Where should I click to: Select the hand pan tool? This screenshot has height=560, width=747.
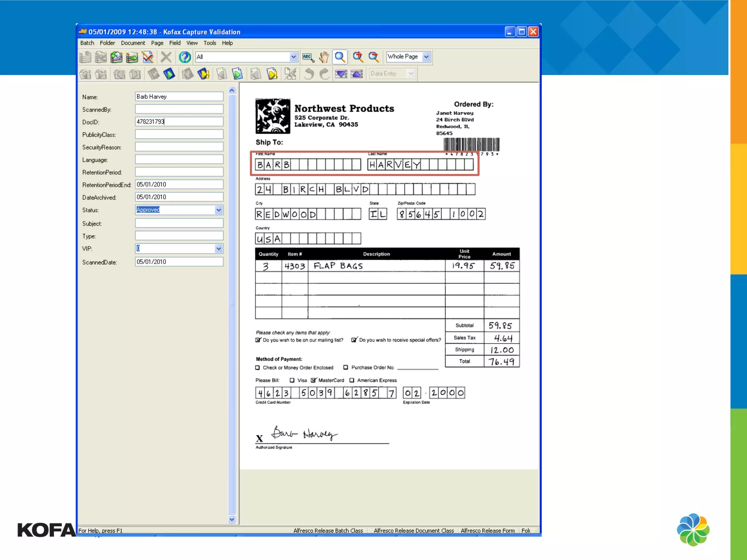[324, 57]
